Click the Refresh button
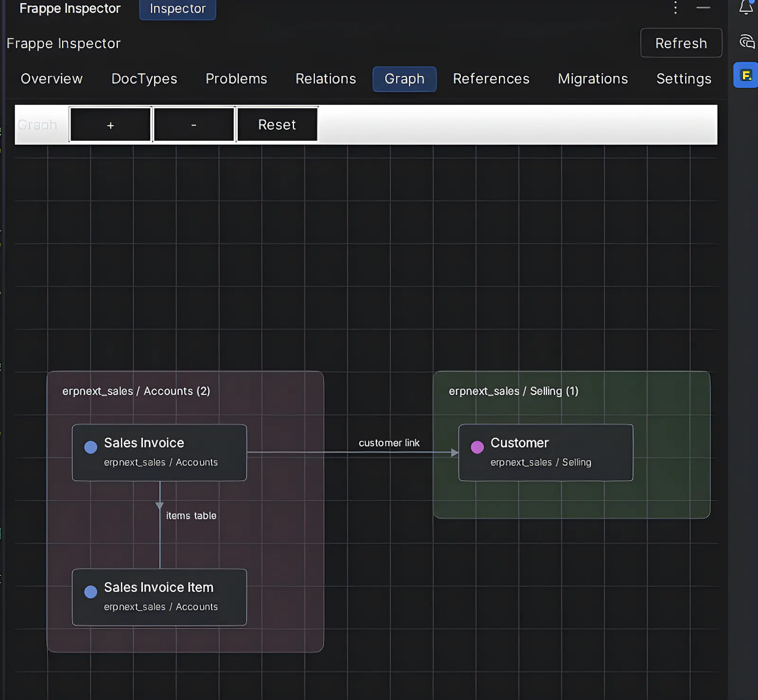The height and width of the screenshot is (700, 758). (x=681, y=43)
